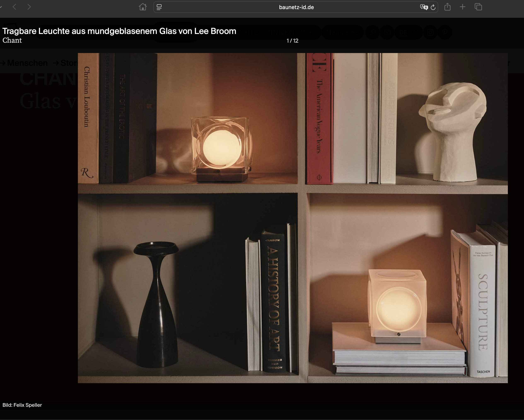This screenshot has height=420, width=524.
Task: Show the tab overview
Action: tap(478, 7)
